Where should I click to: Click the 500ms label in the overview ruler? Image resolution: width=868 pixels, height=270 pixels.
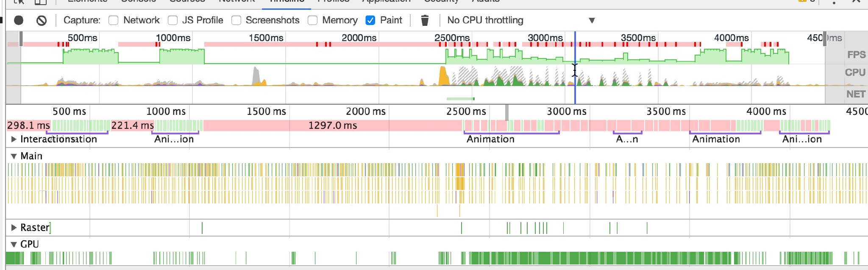[82, 38]
